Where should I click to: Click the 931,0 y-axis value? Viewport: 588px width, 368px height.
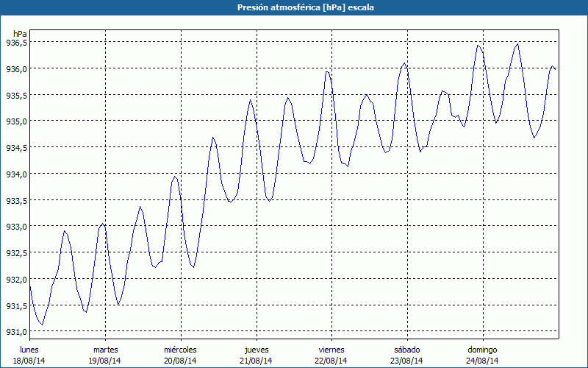(x=17, y=332)
